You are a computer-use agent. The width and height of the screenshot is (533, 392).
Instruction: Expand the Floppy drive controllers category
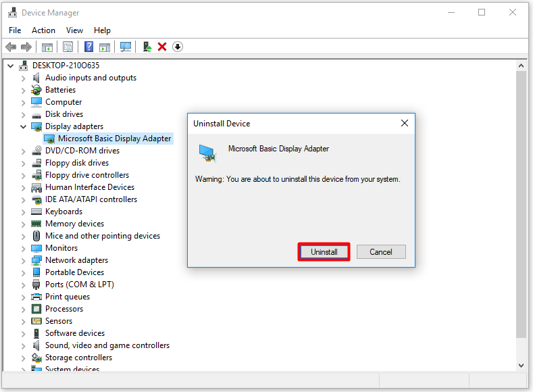[x=23, y=176]
